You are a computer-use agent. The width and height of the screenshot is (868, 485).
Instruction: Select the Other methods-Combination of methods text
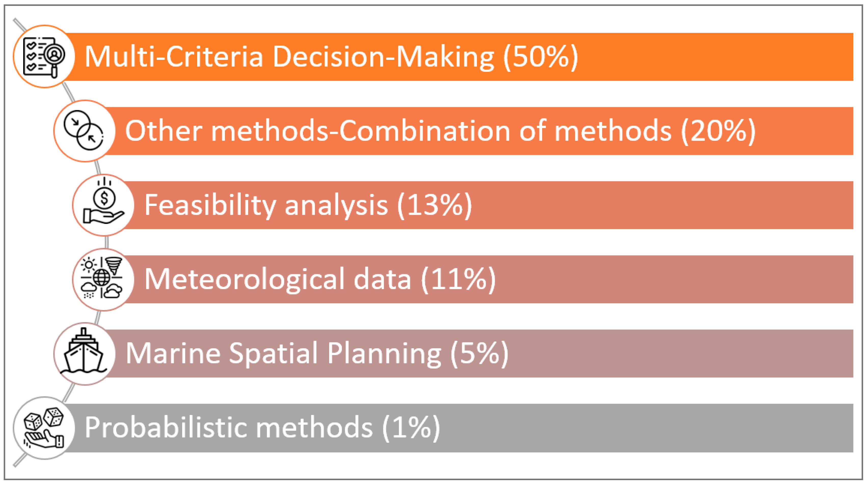(398, 131)
